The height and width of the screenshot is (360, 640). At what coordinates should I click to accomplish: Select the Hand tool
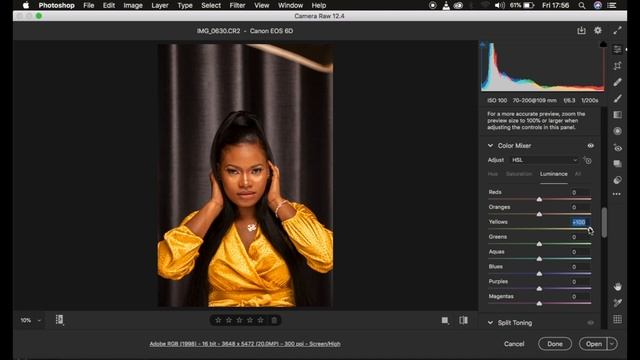coord(618,287)
